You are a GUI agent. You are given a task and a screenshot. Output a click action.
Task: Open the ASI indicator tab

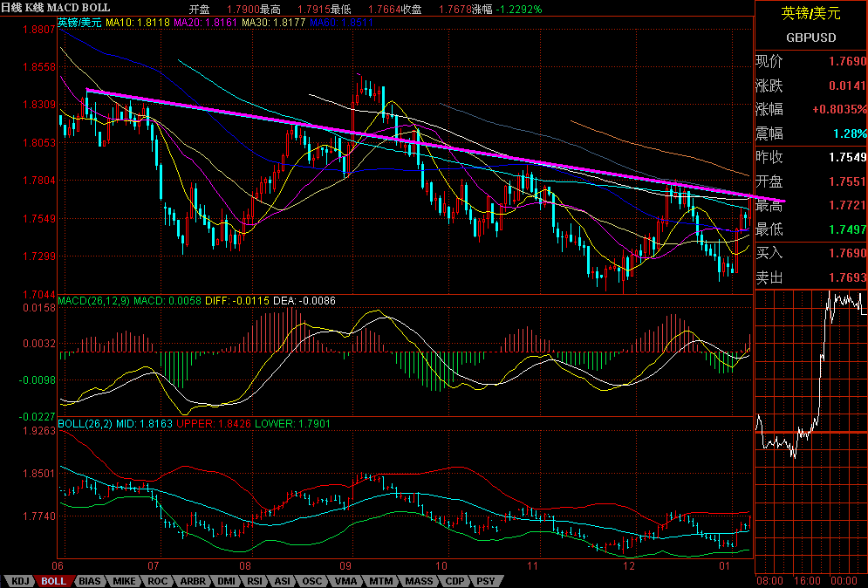point(283,581)
